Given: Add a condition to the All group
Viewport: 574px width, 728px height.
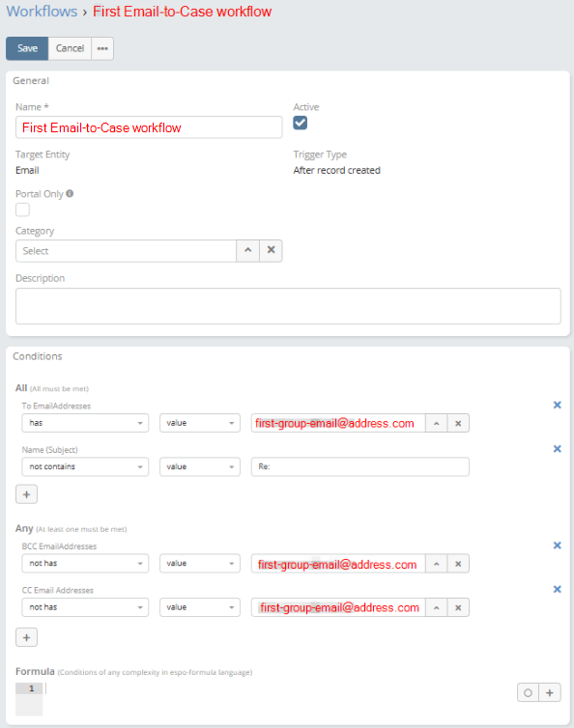Looking at the screenshot, I should 26,494.
